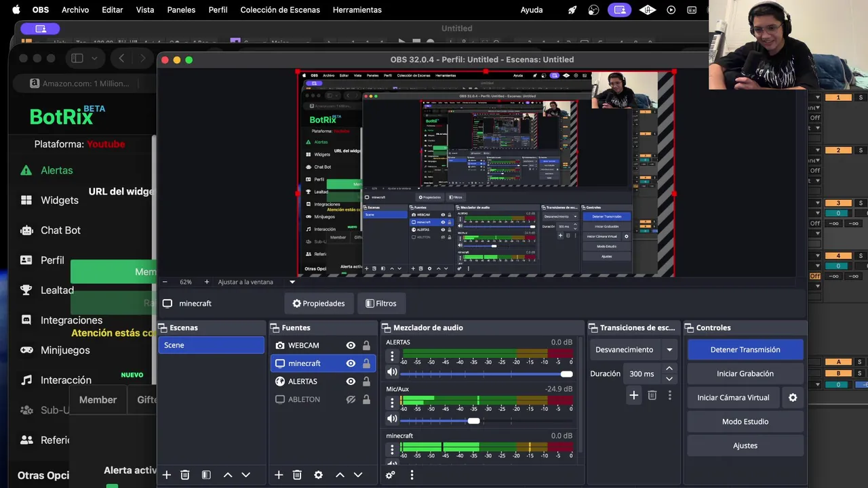Zoom in preview with plus icon

click(207, 282)
